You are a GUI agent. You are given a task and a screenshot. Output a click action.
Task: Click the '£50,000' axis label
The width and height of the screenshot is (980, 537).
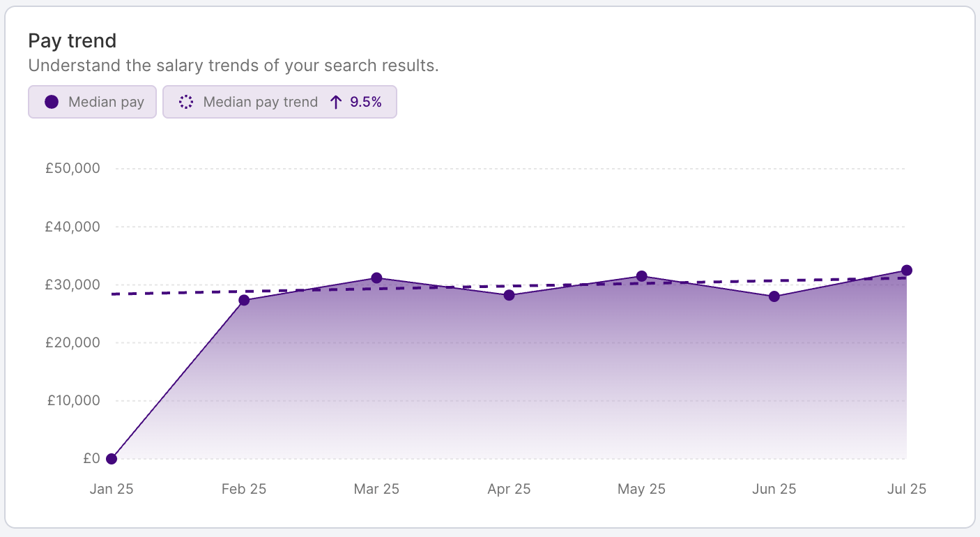[72, 168]
